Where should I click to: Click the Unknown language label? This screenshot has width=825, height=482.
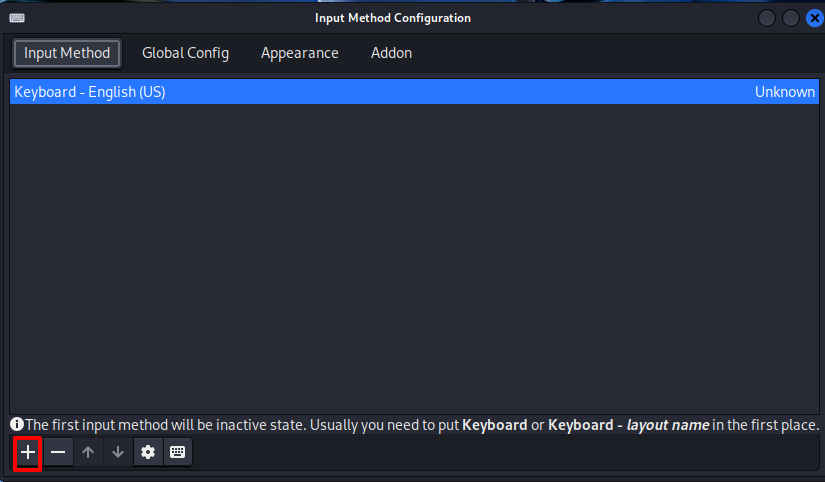(x=784, y=92)
